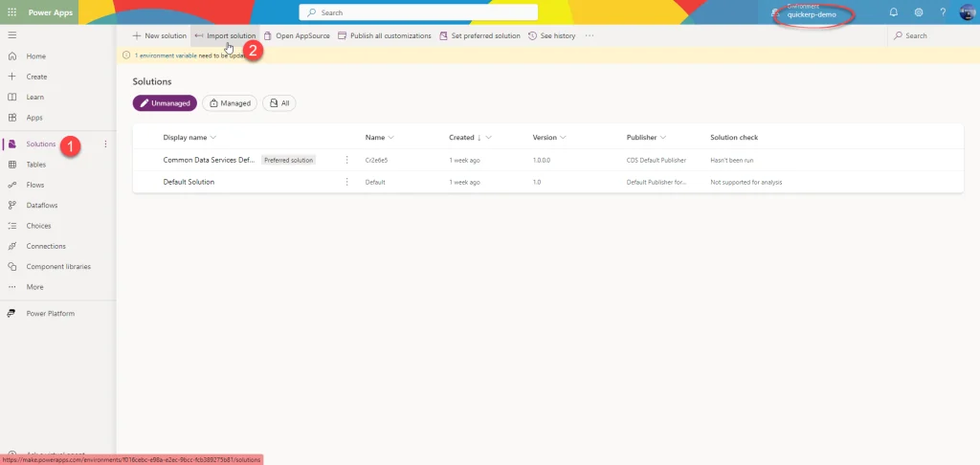This screenshot has width=980, height=465.
Task: Open Default Solution row
Action: click(x=189, y=182)
